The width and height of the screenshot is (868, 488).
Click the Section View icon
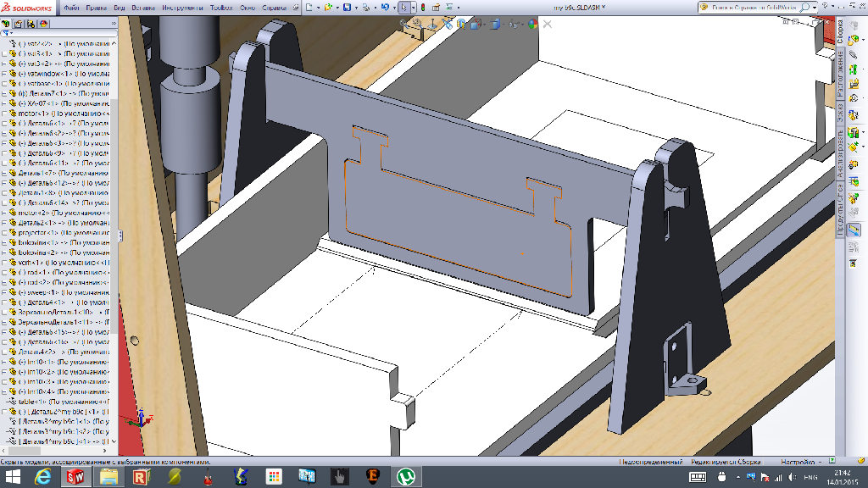point(461,24)
